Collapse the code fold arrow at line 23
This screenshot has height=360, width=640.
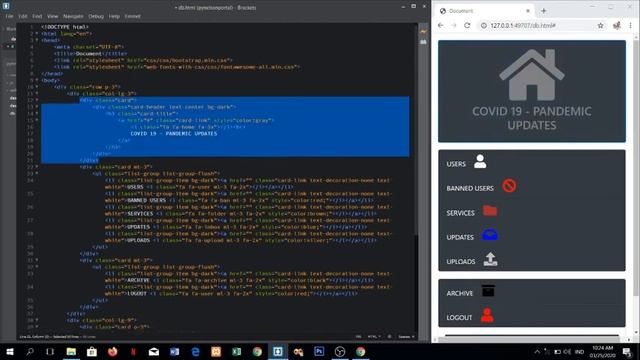[37, 173]
